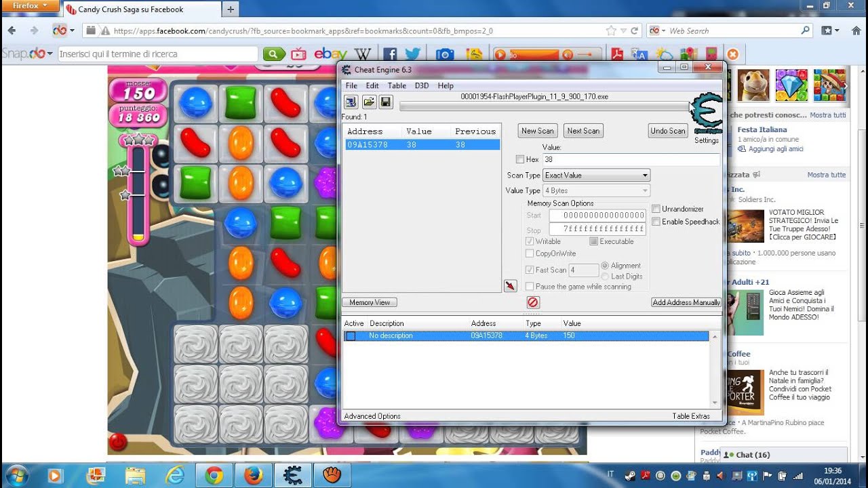This screenshot has width=868, height=488.
Task: Open Internet Explorer from the taskbar
Action: tap(175, 476)
